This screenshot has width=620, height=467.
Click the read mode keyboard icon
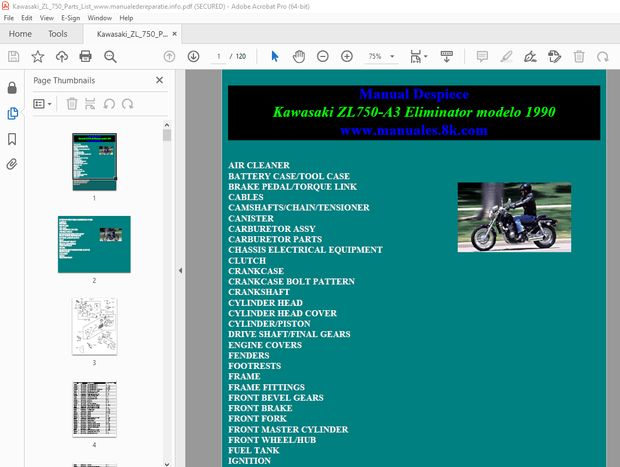(x=447, y=57)
